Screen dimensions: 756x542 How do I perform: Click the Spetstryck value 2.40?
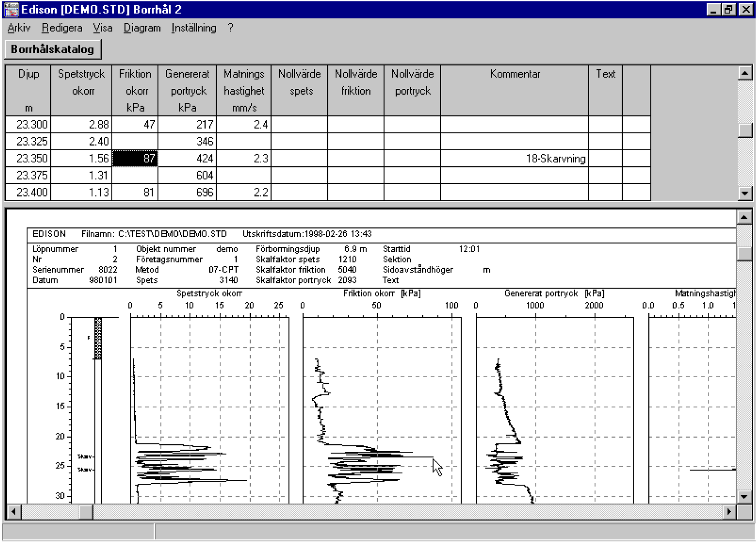(x=81, y=142)
